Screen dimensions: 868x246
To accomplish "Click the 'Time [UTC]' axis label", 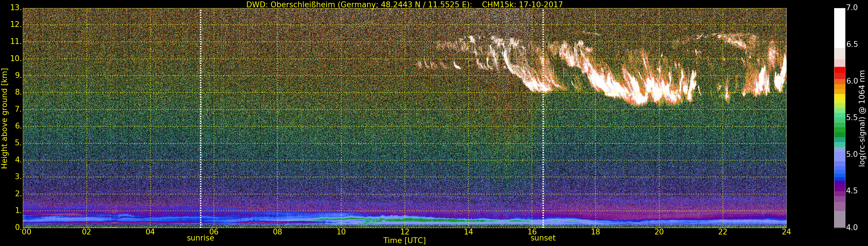I will [404, 241].
